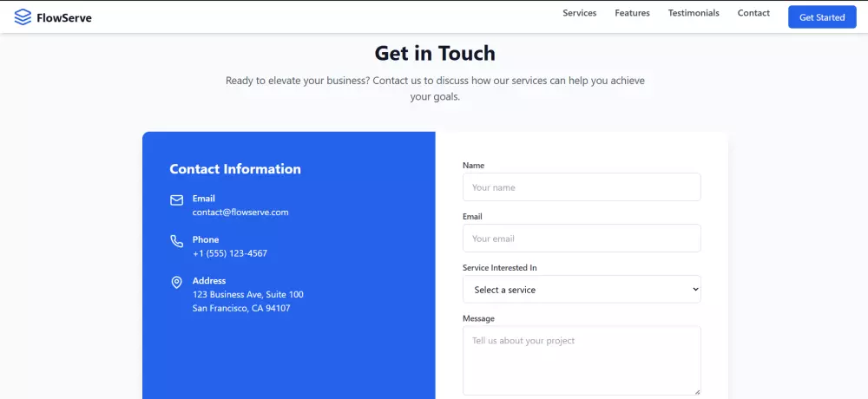Click the FlowServe stacked layers logo icon
The width and height of the screenshot is (868, 399).
(x=23, y=17)
